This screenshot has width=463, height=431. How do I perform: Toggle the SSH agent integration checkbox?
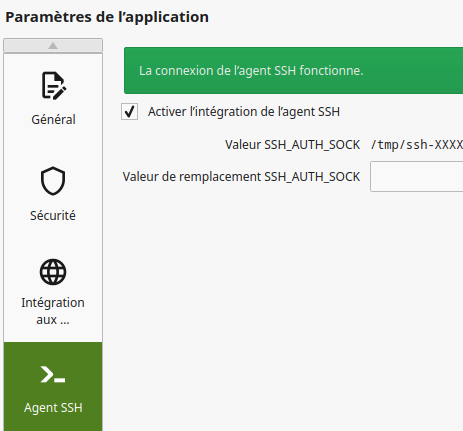(129, 111)
